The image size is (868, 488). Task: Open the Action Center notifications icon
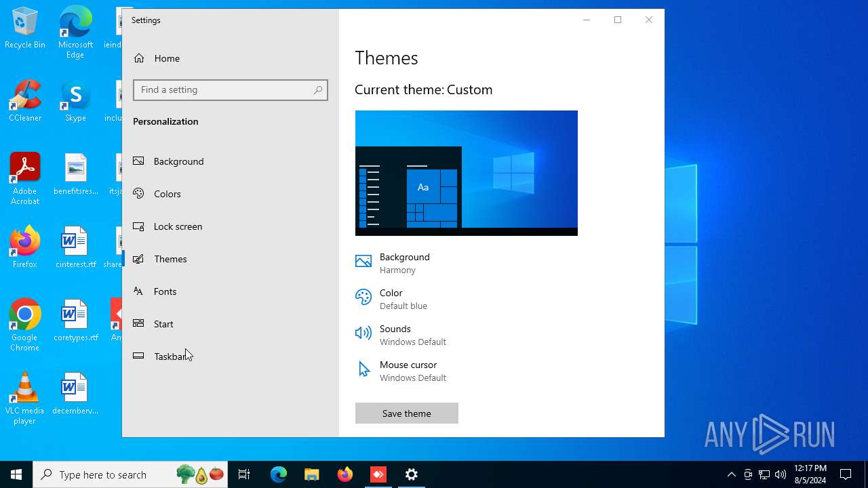(846, 474)
